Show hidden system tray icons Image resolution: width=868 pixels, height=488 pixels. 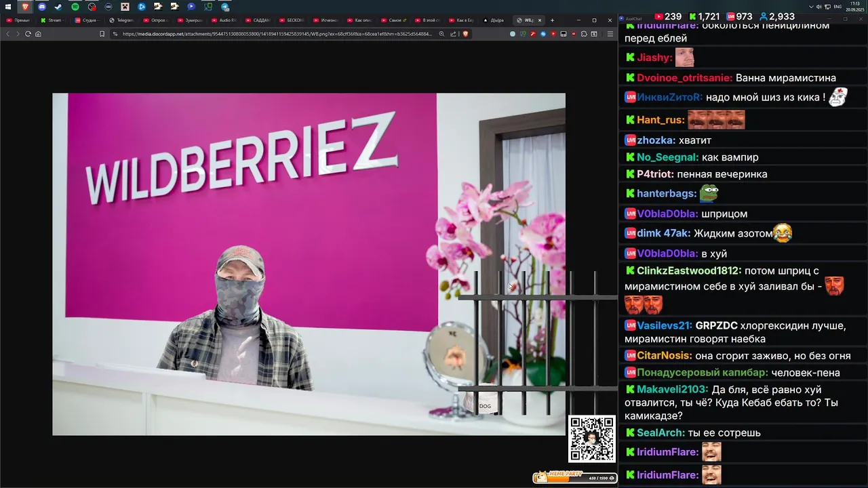tap(811, 7)
